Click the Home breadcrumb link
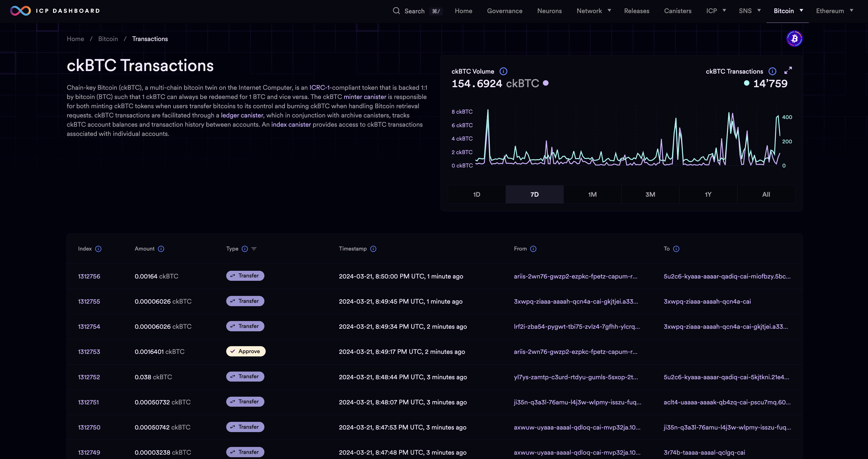Image resolution: width=868 pixels, height=459 pixels. point(75,39)
